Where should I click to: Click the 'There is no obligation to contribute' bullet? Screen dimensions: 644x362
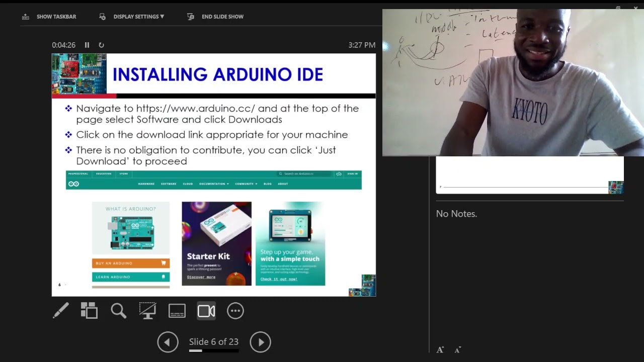coord(206,155)
